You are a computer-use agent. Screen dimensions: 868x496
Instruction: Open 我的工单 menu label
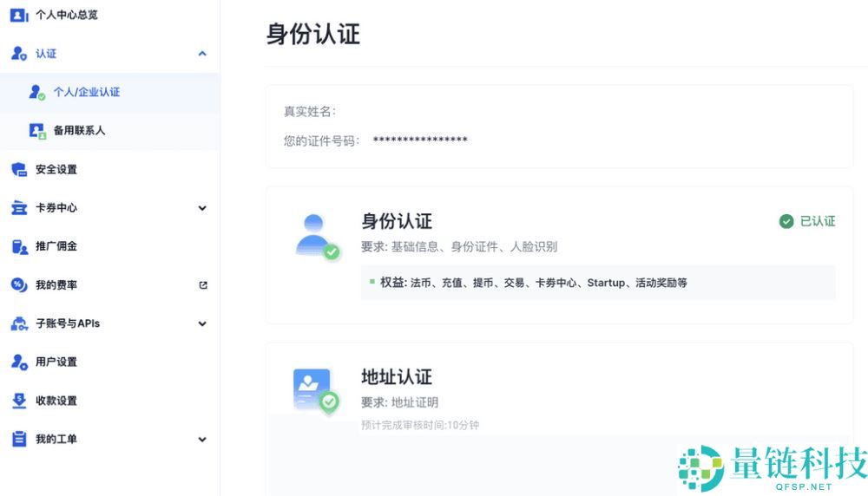pyautogui.click(x=56, y=439)
